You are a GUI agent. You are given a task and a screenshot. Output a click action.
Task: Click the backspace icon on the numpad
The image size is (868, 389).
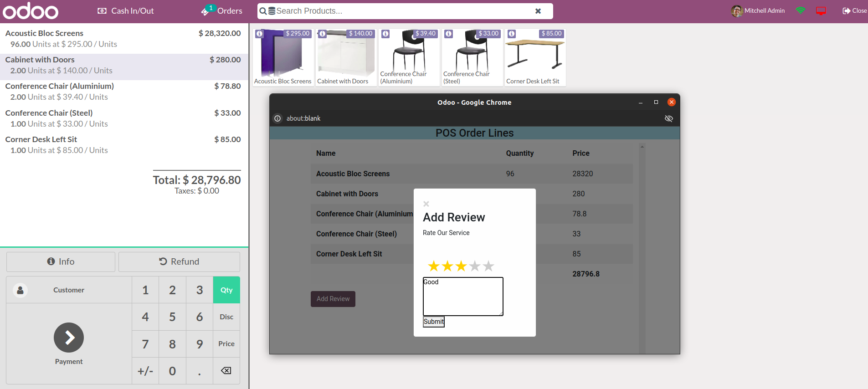226,371
